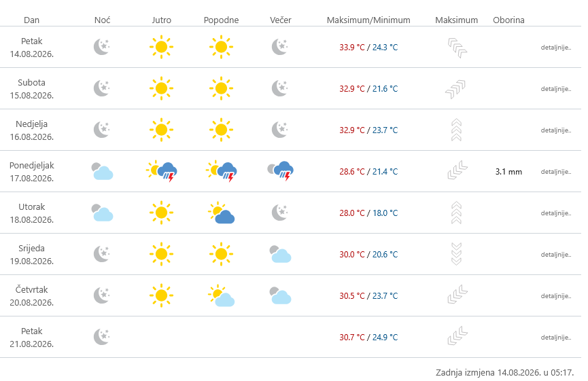588x381 pixels.
Task: Click the wind direction arrows for Petak 14.08.
Action: 457,48
